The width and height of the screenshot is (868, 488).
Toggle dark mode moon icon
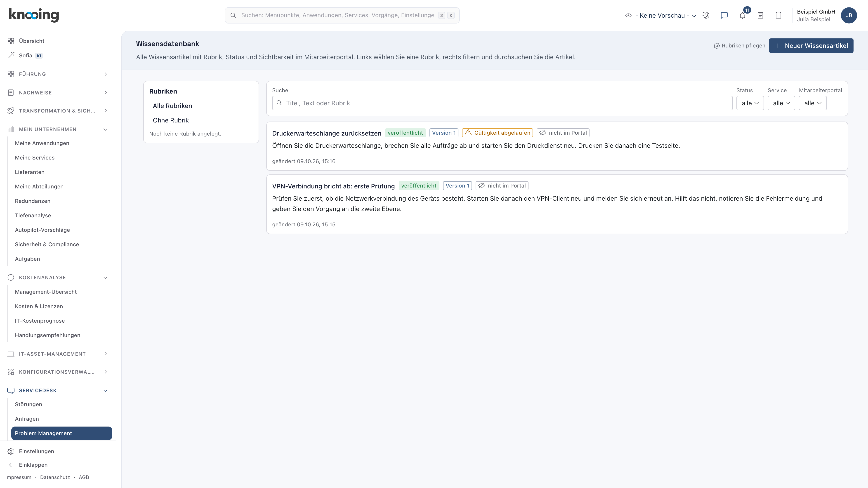[x=706, y=16]
